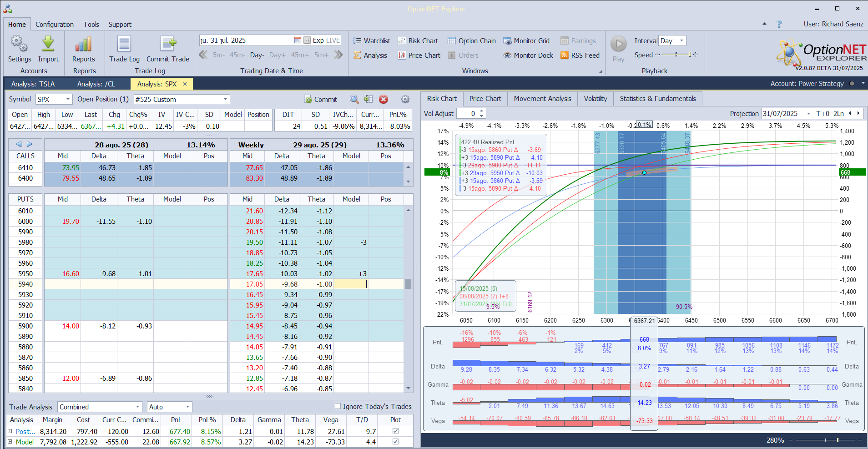
Task: Step forward with double-right arrows
Action: pyautogui.click(x=338, y=55)
